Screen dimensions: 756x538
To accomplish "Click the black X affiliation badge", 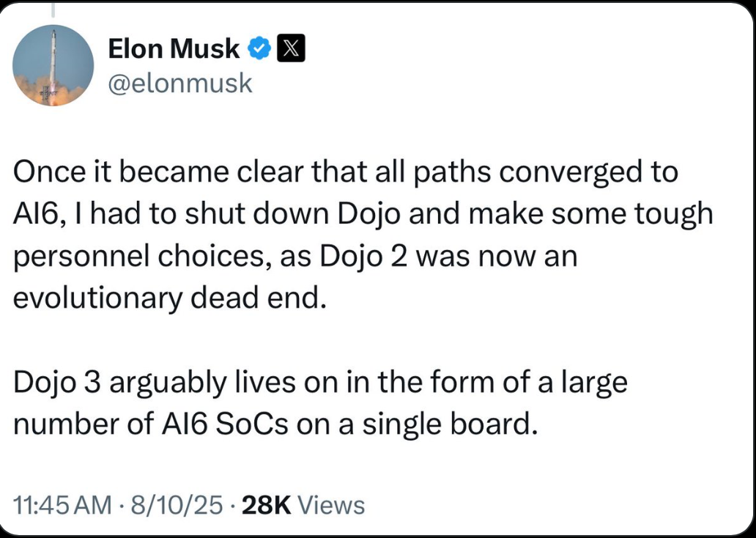I will (x=290, y=49).
